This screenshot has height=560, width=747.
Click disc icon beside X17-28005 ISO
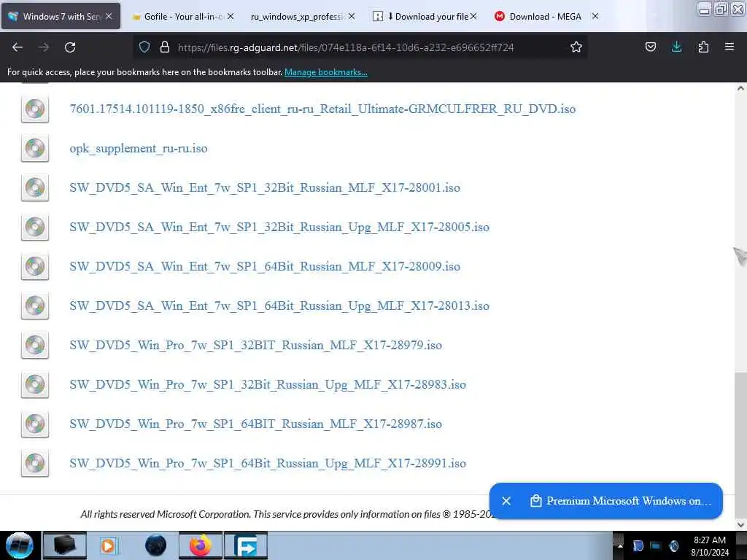(35, 227)
